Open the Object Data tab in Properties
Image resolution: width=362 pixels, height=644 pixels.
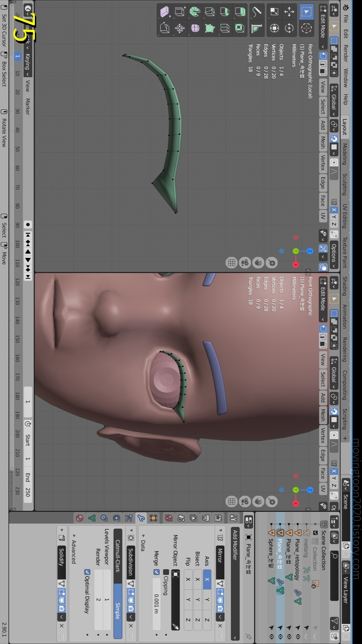click(x=92, y=518)
